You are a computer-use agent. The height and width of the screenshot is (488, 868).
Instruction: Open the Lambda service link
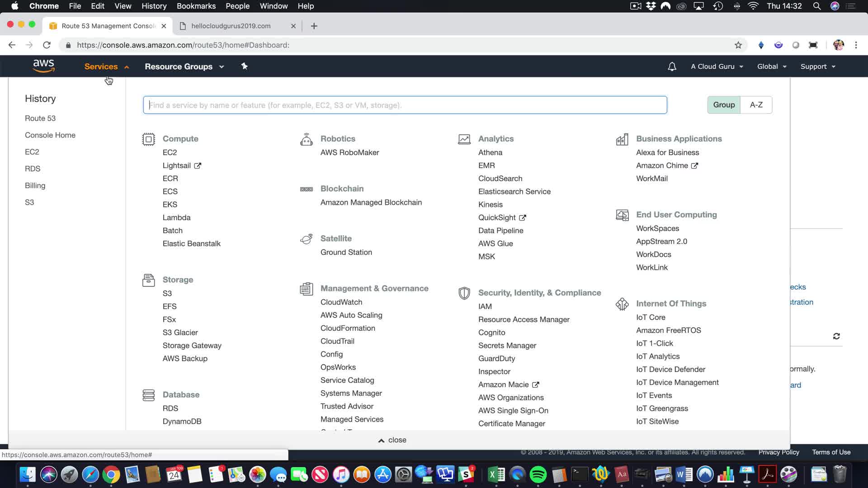[176, 217]
